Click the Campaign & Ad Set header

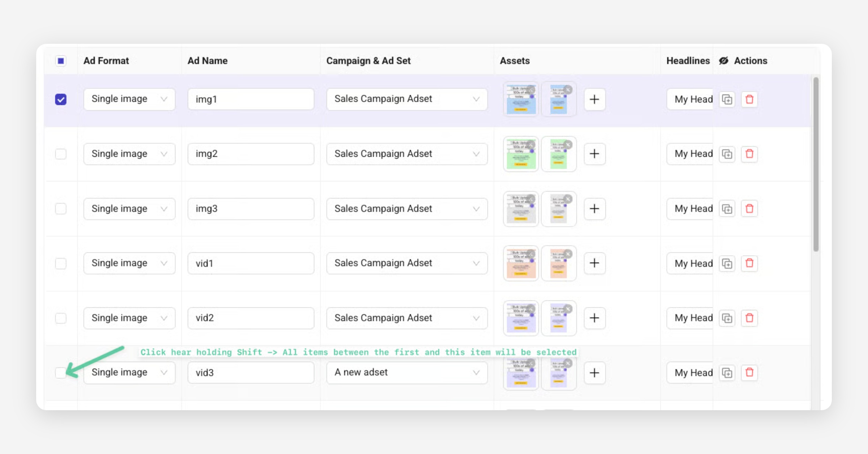pos(368,61)
